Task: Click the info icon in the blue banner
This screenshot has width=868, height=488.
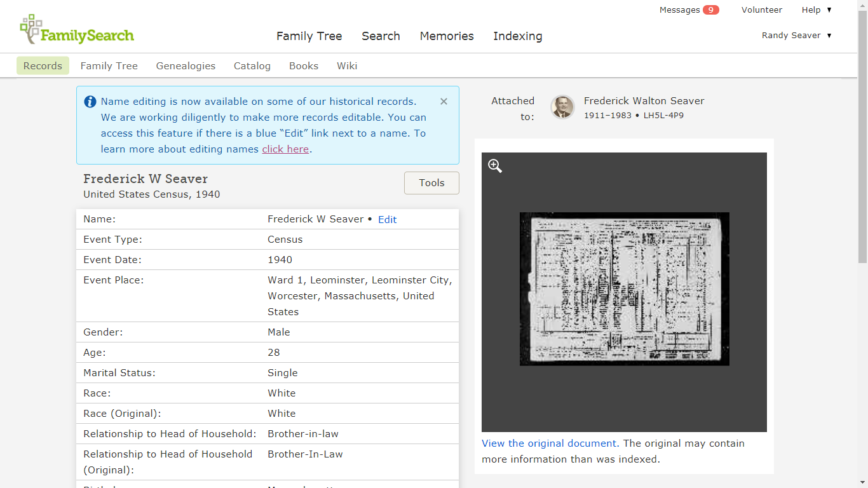Action: click(90, 101)
